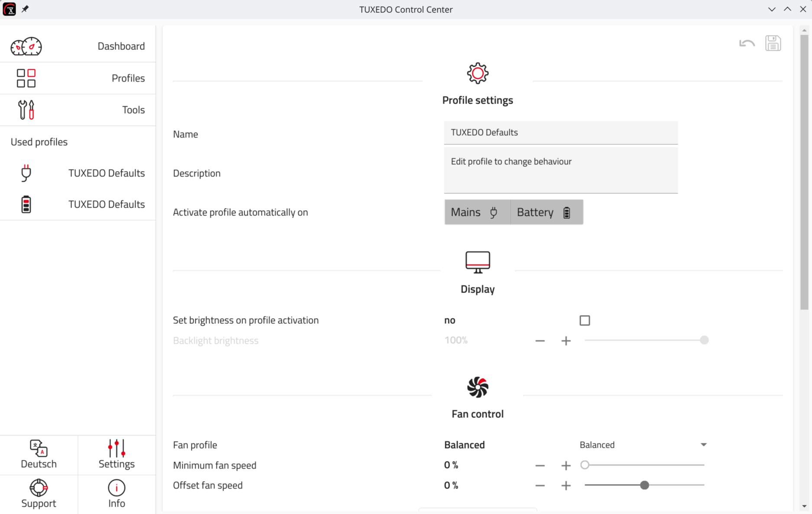Image resolution: width=812 pixels, height=514 pixels.
Task: Click the backlight brightness slider handle
Action: pos(704,340)
